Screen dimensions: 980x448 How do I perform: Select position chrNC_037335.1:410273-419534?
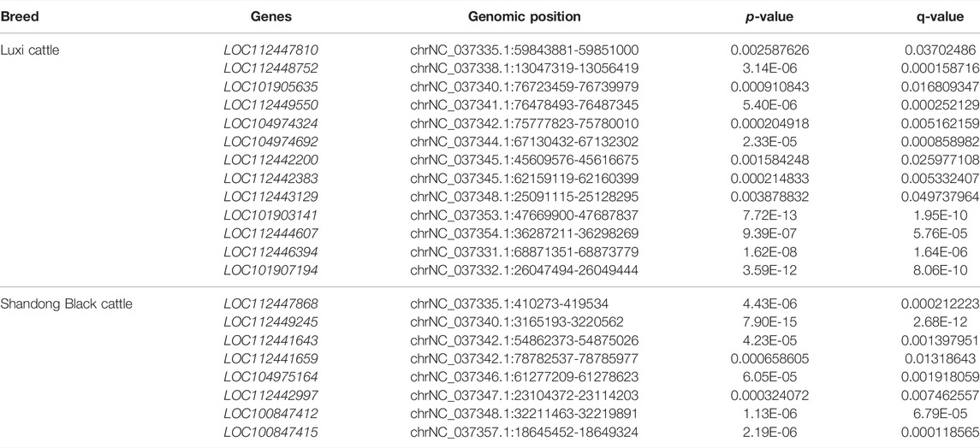509,304
